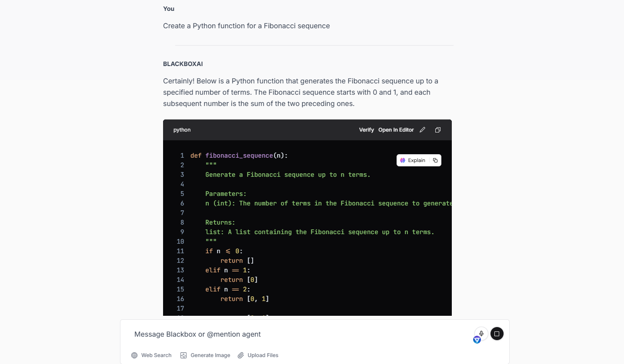The height and width of the screenshot is (364, 624).
Task: Open the code in editor
Action: coord(396,129)
